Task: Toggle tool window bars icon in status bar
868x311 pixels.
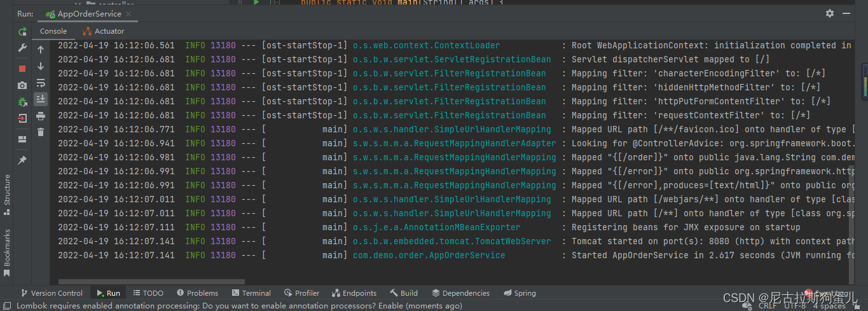Action: 6,306
